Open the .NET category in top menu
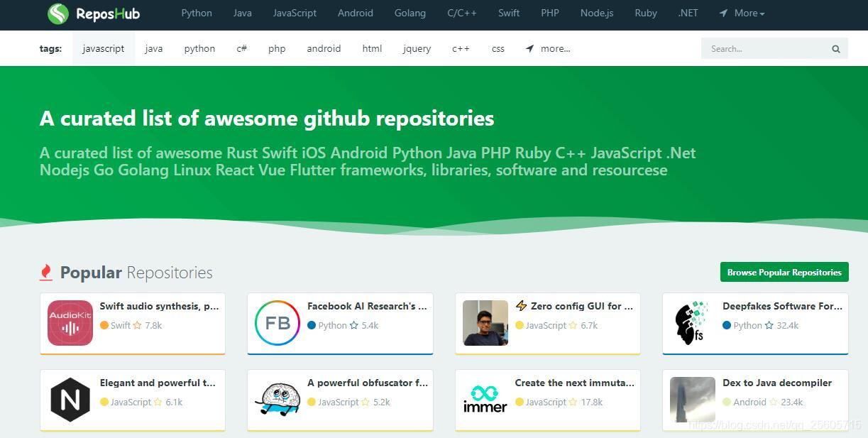This screenshot has height=438, width=868. click(688, 13)
